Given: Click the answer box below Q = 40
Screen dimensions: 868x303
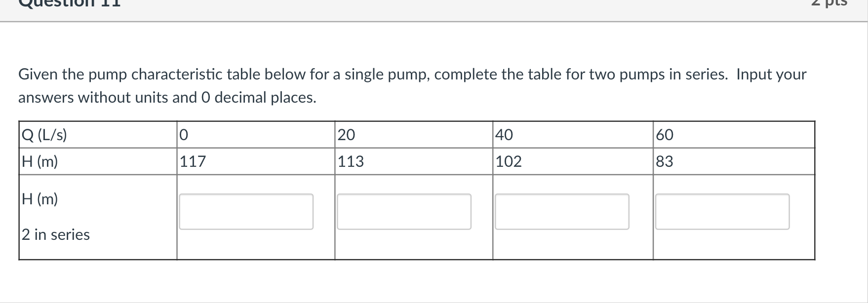Looking at the screenshot, I should [562, 211].
